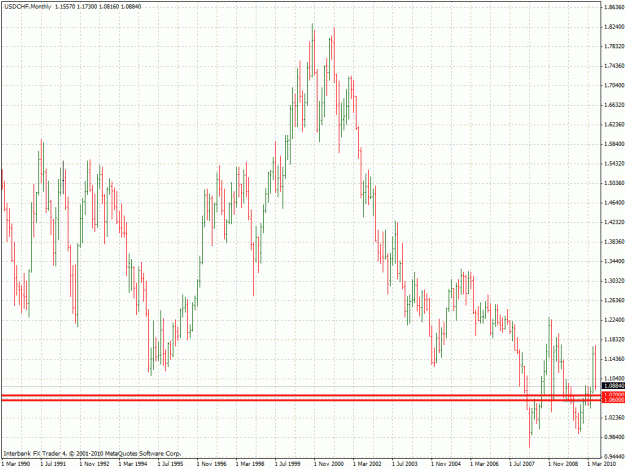Click the 1.10400 price axis label
625x469 pixels.
click(614, 379)
